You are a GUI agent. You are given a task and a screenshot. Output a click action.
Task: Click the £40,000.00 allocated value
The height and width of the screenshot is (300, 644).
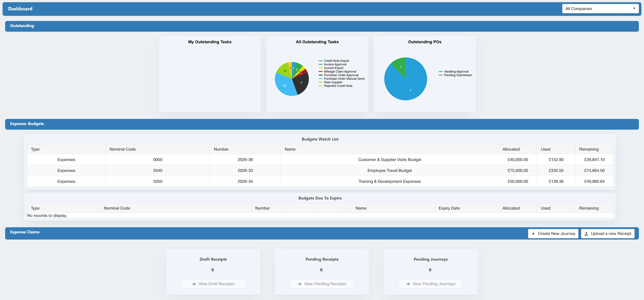pos(518,160)
